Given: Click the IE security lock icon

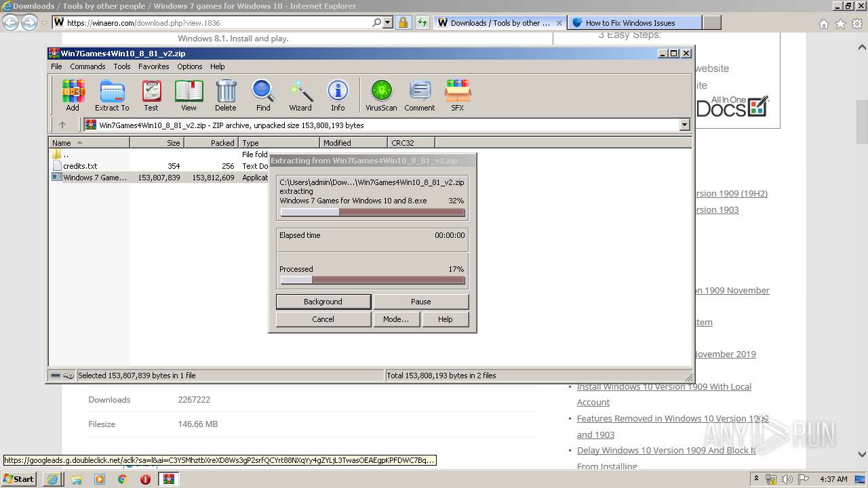Looking at the screenshot, I should (403, 22).
